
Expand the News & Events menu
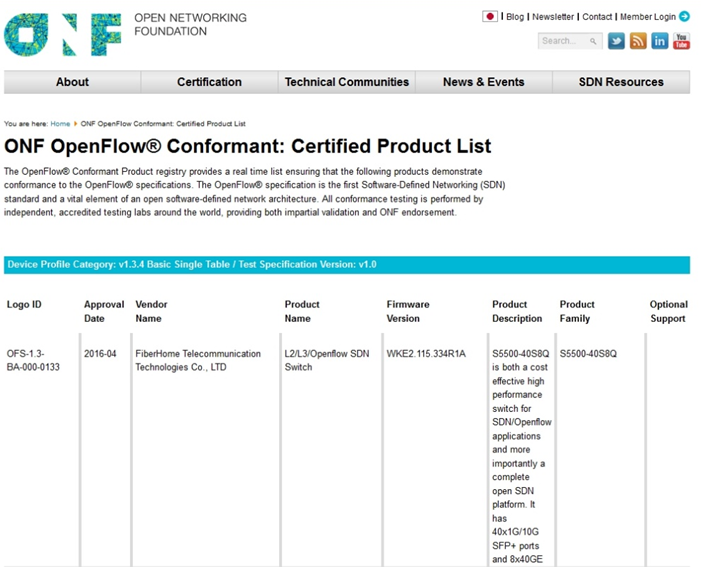point(483,82)
